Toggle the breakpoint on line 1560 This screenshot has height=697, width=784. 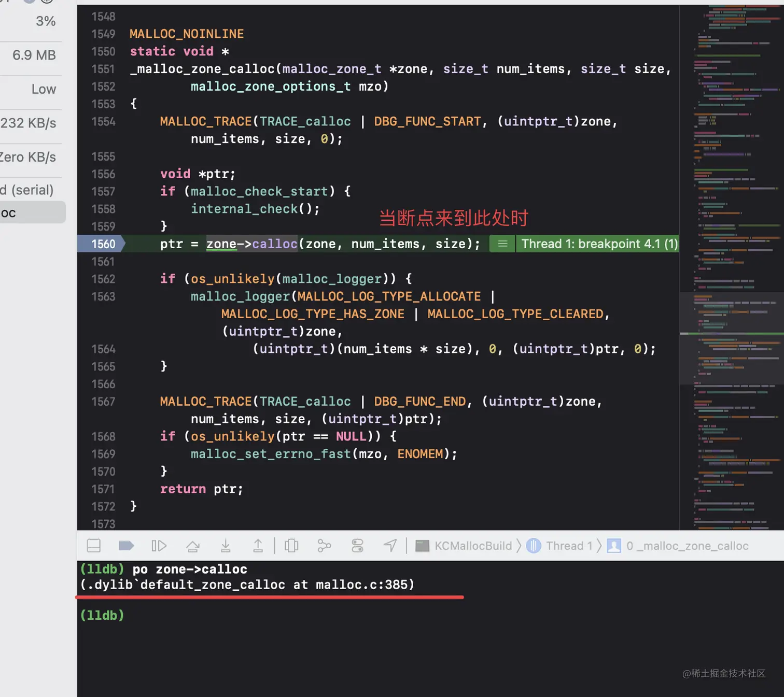[102, 244]
